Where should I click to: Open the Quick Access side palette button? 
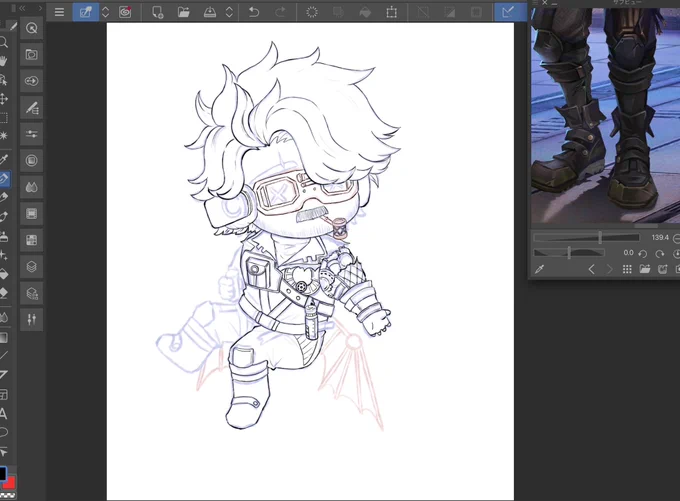click(31, 29)
